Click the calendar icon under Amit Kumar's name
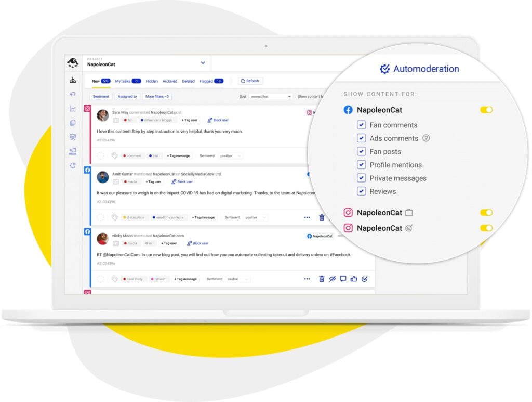 [116, 181]
